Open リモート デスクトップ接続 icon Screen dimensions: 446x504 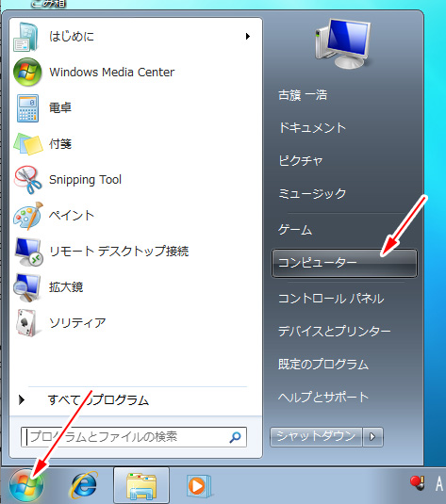[x=28, y=252]
